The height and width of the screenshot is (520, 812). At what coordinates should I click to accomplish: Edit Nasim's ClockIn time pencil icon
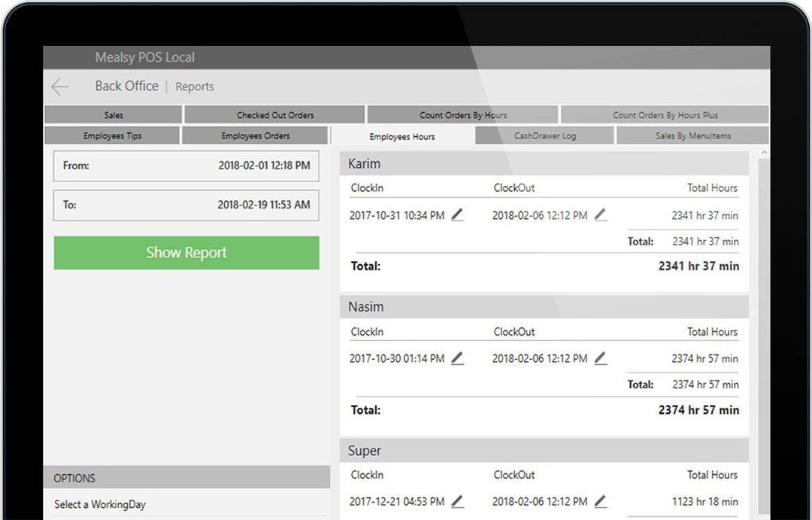pos(457,359)
